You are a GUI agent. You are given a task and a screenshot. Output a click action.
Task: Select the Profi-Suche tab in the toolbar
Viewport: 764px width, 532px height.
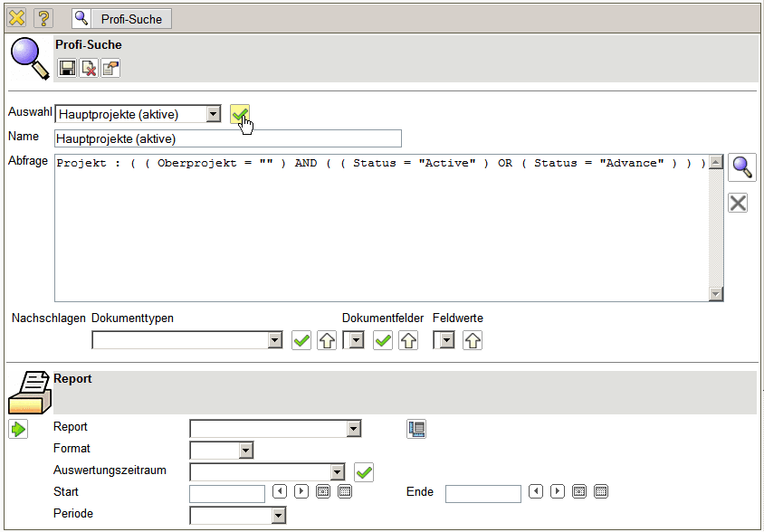(x=121, y=17)
